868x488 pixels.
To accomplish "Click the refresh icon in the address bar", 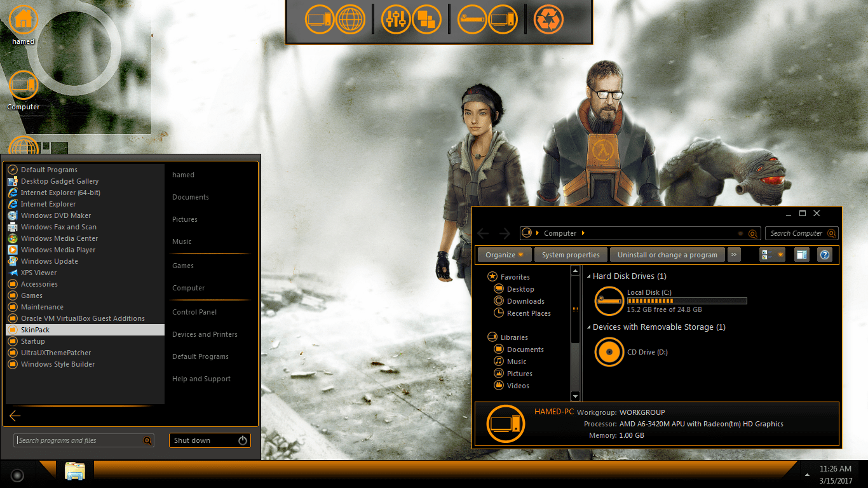I will (753, 233).
